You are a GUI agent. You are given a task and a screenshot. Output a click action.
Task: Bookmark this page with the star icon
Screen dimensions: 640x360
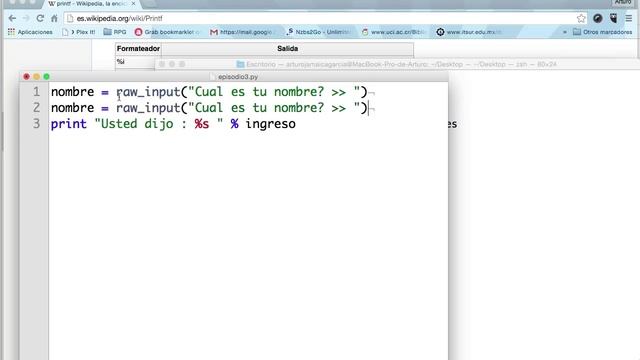[x=581, y=18]
